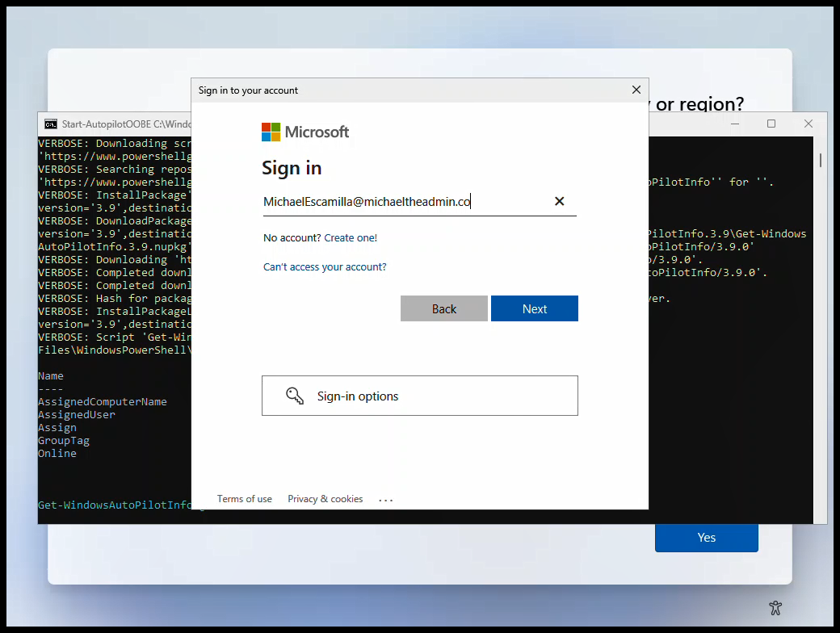Open the Terms of use link
This screenshot has width=840, height=633.
point(245,499)
